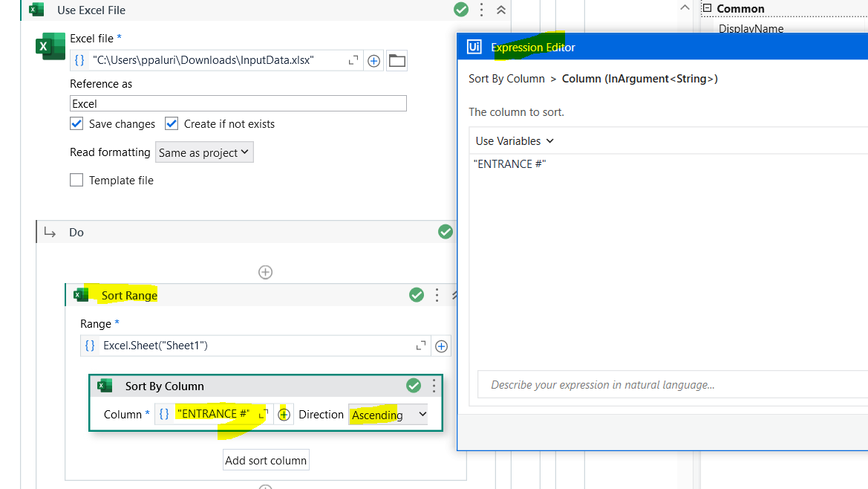Enable the Template file checkbox

click(x=76, y=180)
